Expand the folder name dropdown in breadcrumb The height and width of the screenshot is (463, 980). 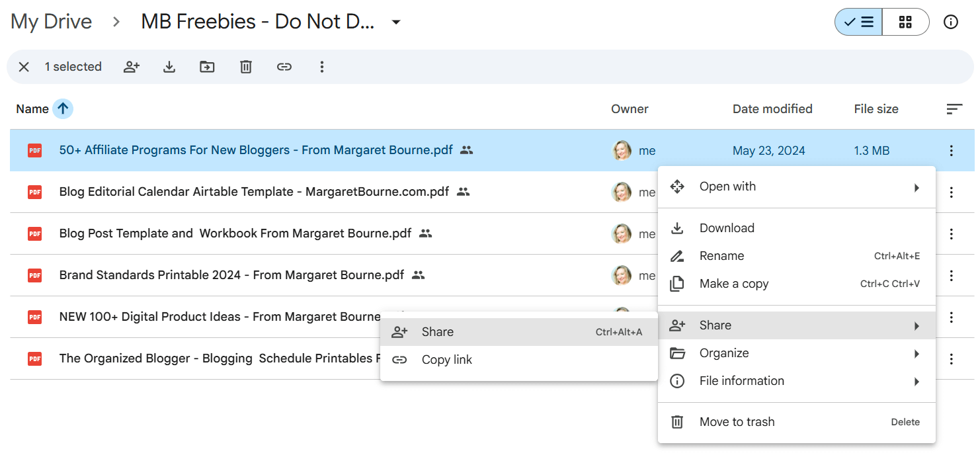(395, 22)
